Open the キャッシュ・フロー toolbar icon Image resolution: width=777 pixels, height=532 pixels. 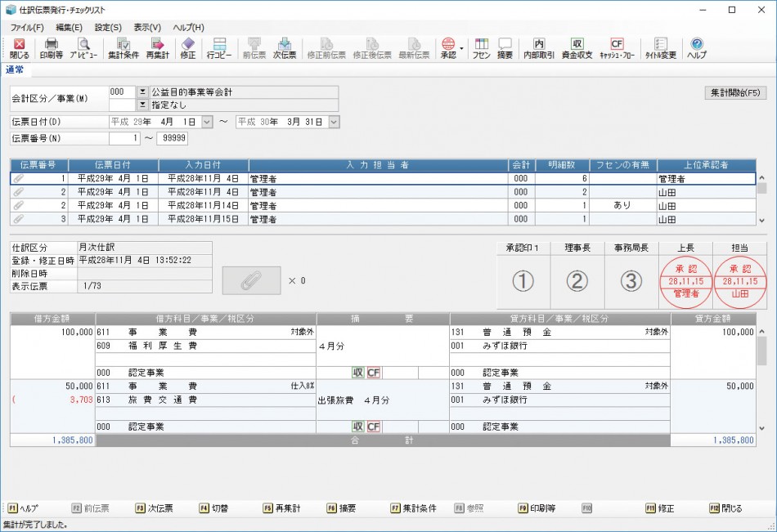[x=617, y=47]
